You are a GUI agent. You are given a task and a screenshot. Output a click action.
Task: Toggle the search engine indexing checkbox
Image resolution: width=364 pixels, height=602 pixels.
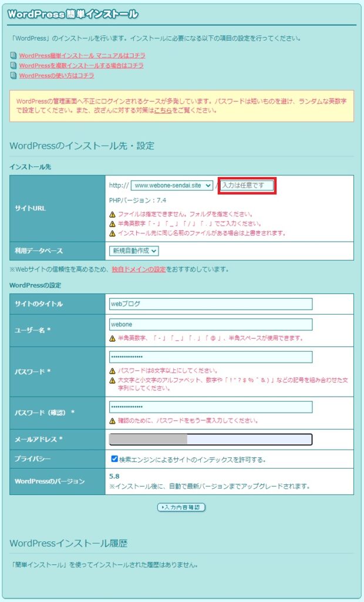(x=114, y=459)
